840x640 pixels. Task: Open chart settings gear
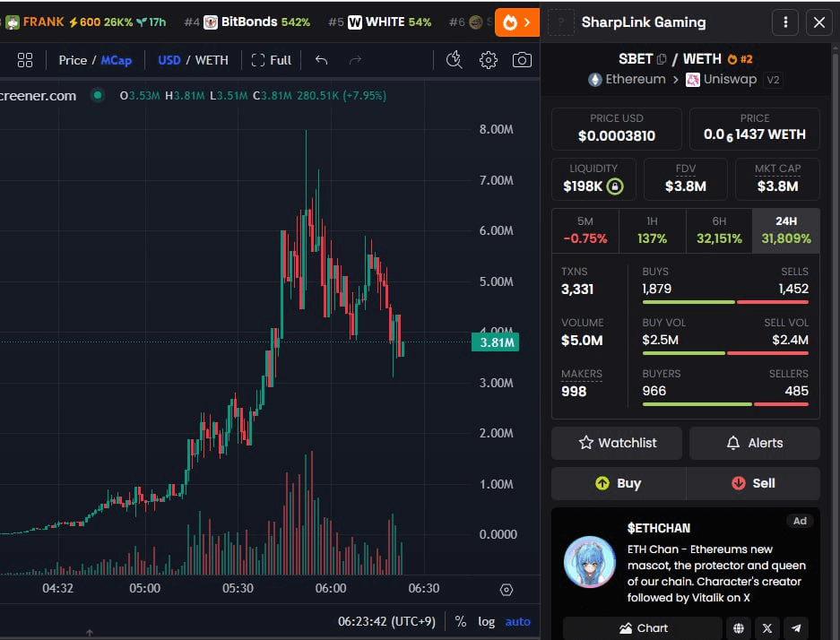coord(488,60)
